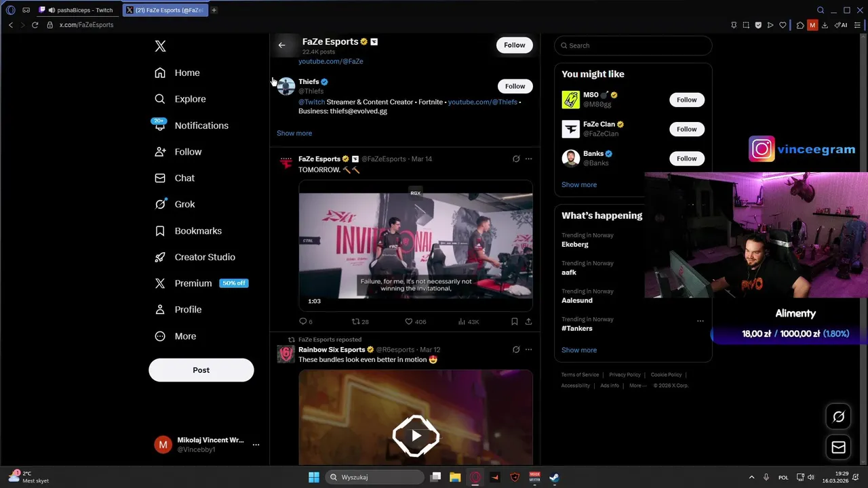
Task: Click the X logo in the sidebar
Action: point(160,46)
